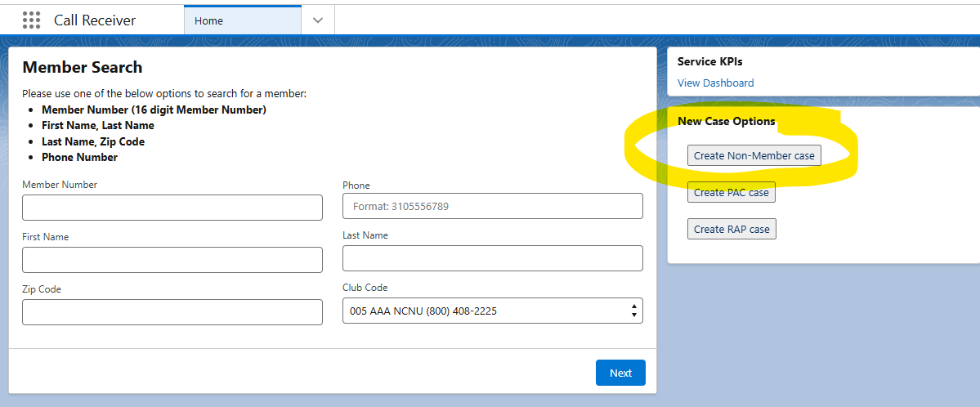The height and width of the screenshot is (407, 980).
Task: Expand the chevron beside the Home tab
Action: pos(318,20)
